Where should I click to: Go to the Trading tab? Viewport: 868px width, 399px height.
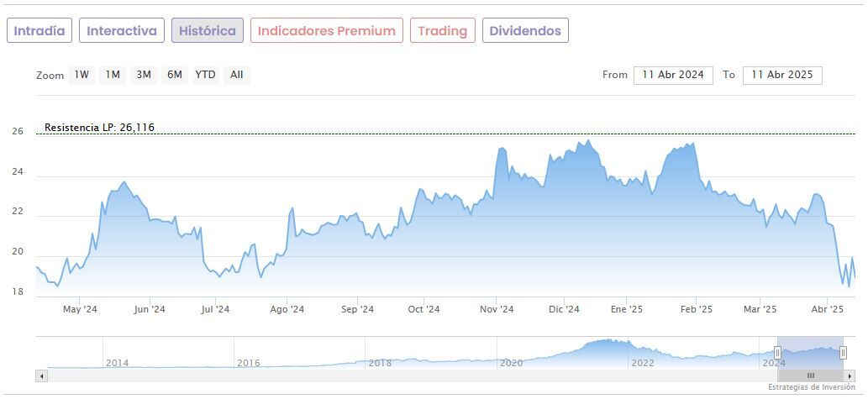pyautogui.click(x=442, y=31)
